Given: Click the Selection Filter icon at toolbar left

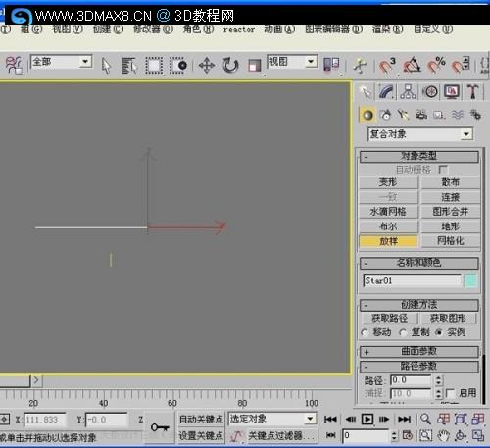Looking at the screenshot, I should pos(14,65).
